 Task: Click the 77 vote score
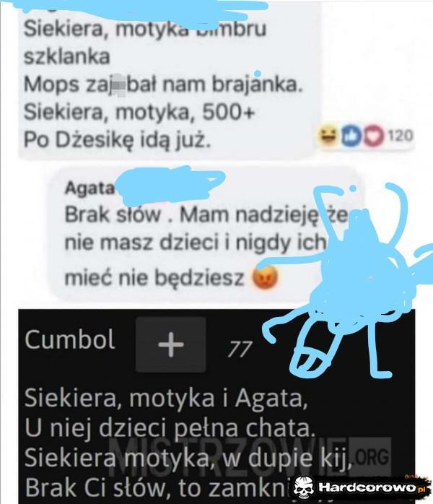[x=240, y=349]
